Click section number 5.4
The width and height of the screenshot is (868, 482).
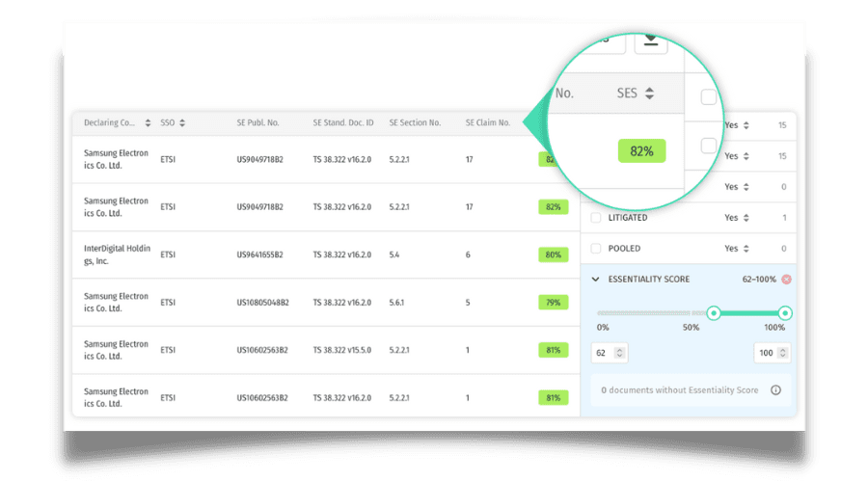[394, 255]
